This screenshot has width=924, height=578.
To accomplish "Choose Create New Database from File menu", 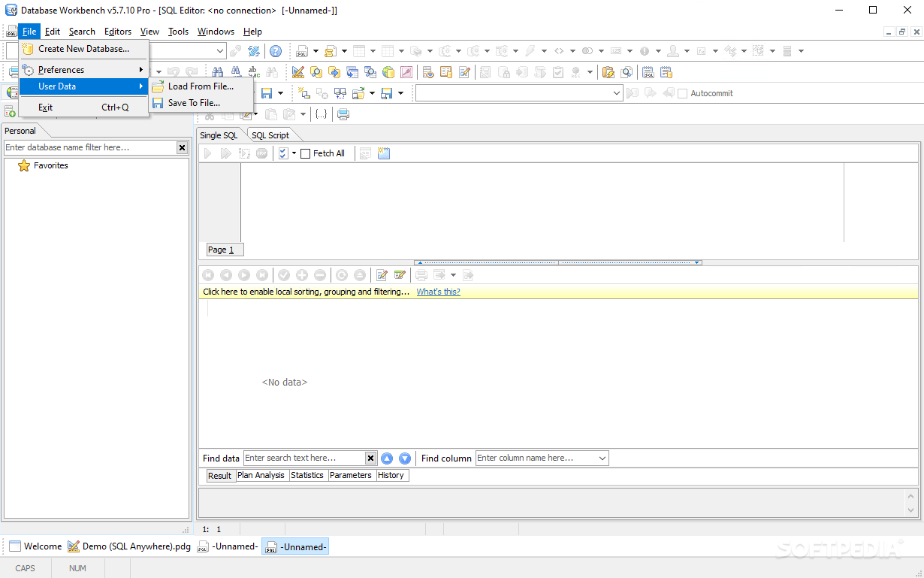I will [x=83, y=49].
